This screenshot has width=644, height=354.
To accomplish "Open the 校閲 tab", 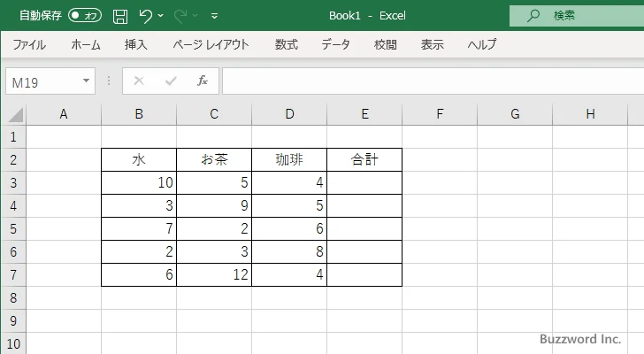I will 386,44.
